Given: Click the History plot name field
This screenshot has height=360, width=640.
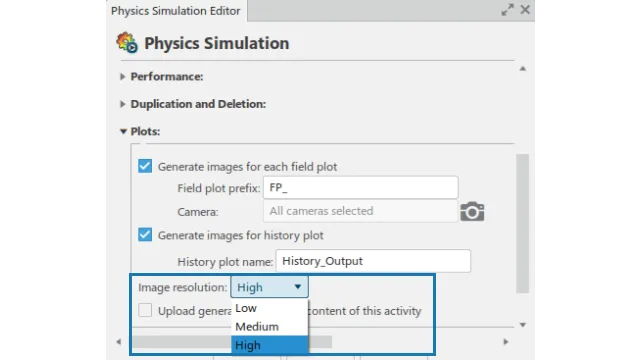Looking at the screenshot, I should coord(373,261).
